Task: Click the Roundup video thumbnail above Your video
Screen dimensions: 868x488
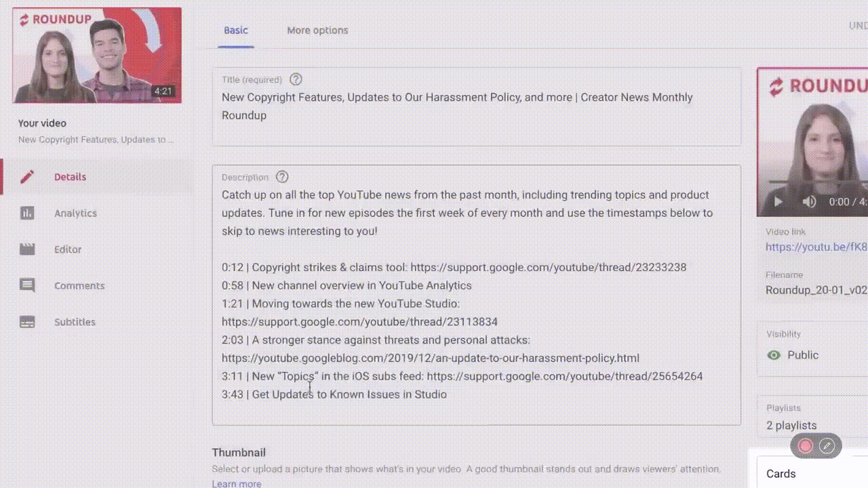Action: pyautogui.click(x=97, y=56)
